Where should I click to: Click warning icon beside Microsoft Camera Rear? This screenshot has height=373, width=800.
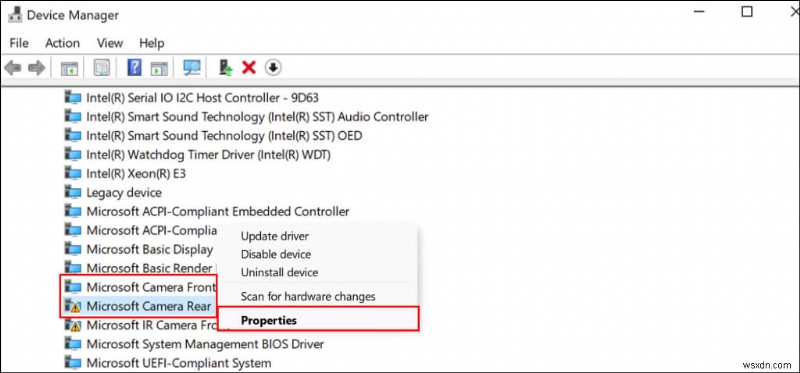tap(73, 306)
